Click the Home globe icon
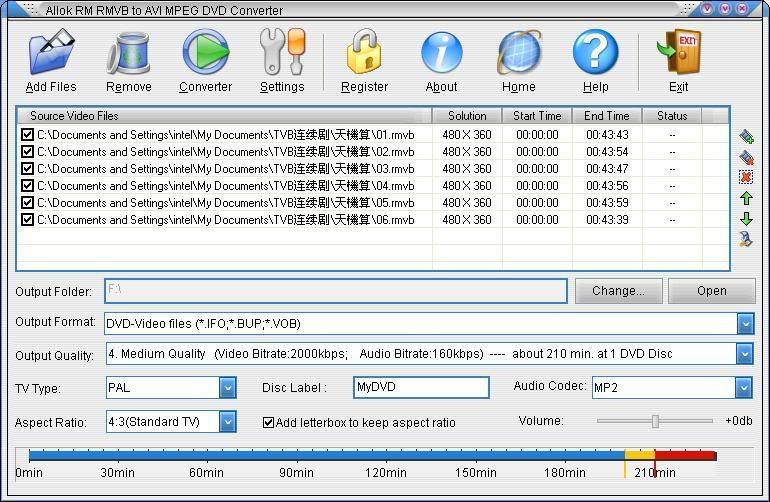The width and height of the screenshot is (770, 502). (518, 52)
